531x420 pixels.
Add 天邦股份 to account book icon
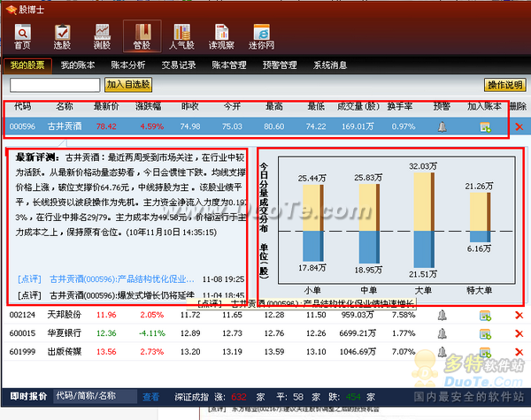(485, 316)
